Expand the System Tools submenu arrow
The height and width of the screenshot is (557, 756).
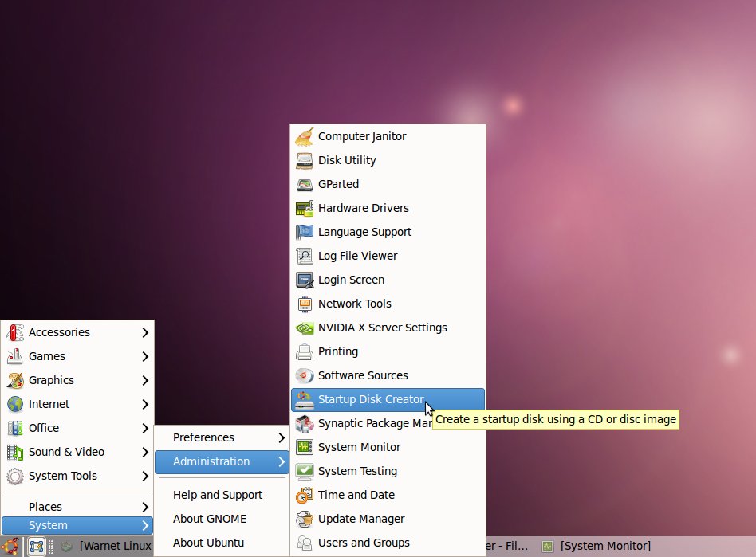pyautogui.click(x=145, y=476)
